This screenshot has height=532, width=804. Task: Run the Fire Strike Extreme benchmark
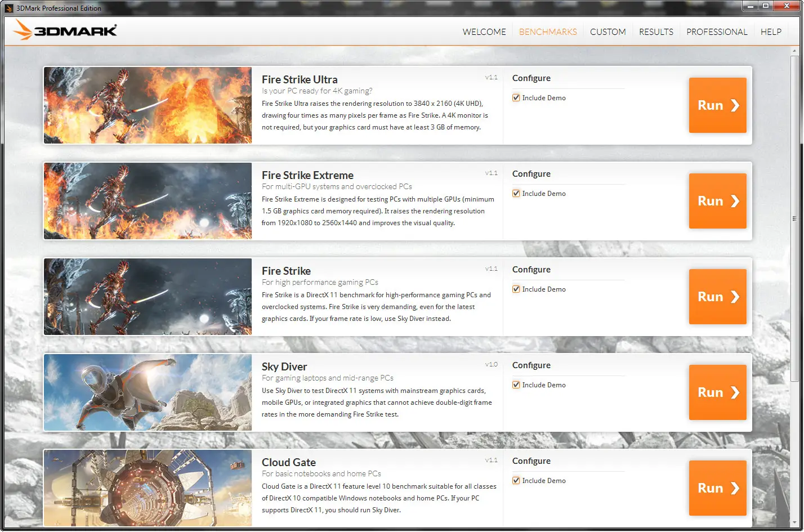(x=718, y=201)
